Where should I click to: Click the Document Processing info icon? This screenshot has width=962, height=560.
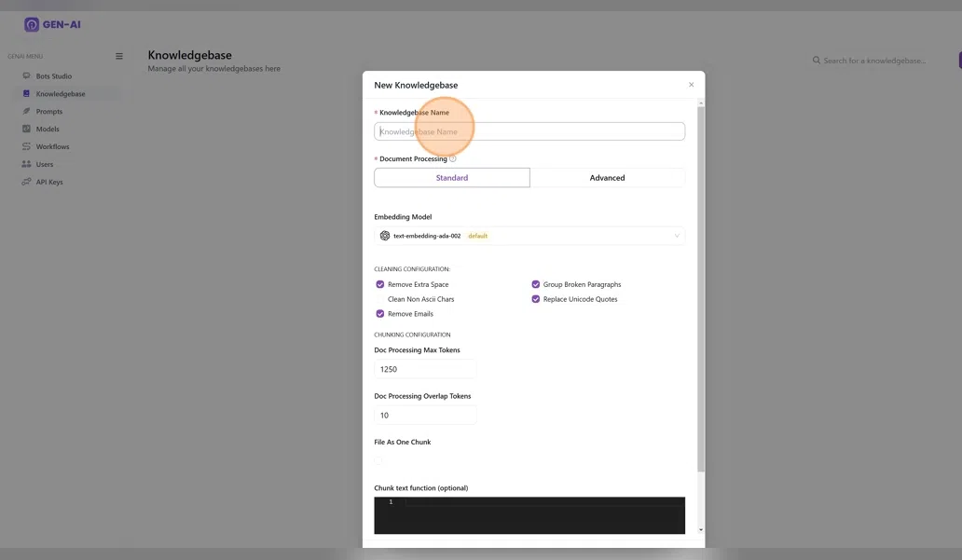click(453, 159)
